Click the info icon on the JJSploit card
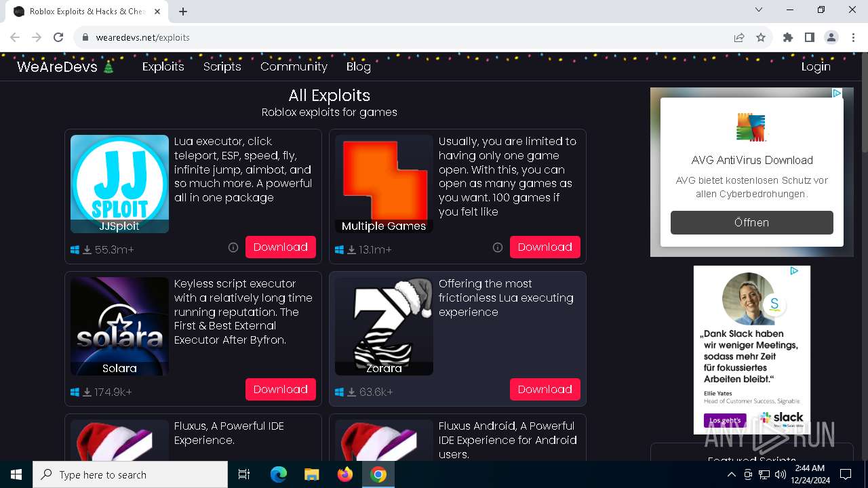Screen dimensions: 868x488 (x=233, y=247)
